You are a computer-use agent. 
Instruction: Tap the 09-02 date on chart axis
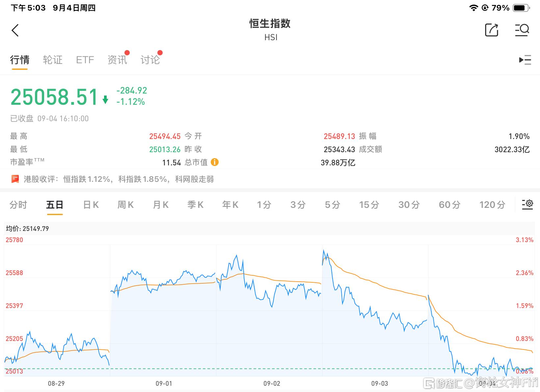pos(272,383)
